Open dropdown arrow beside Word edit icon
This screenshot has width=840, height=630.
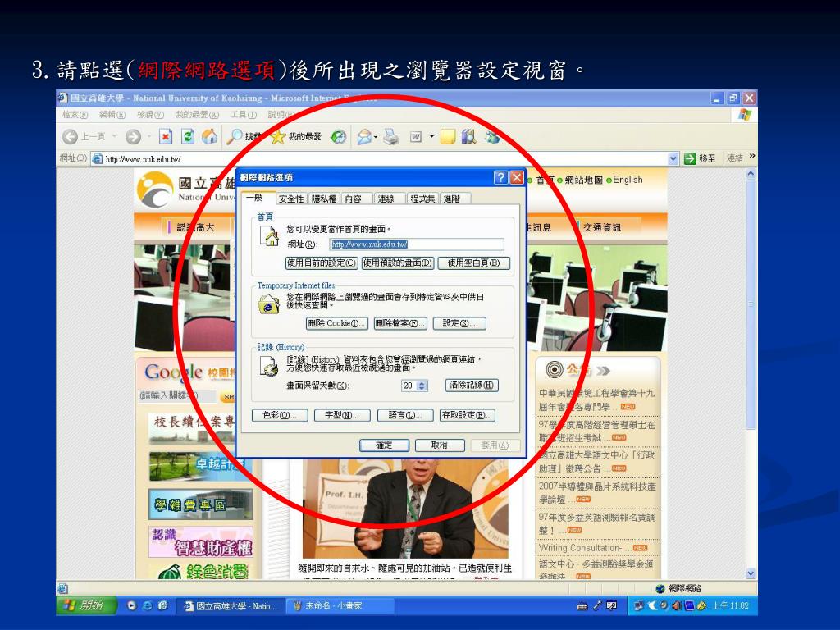(x=431, y=137)
